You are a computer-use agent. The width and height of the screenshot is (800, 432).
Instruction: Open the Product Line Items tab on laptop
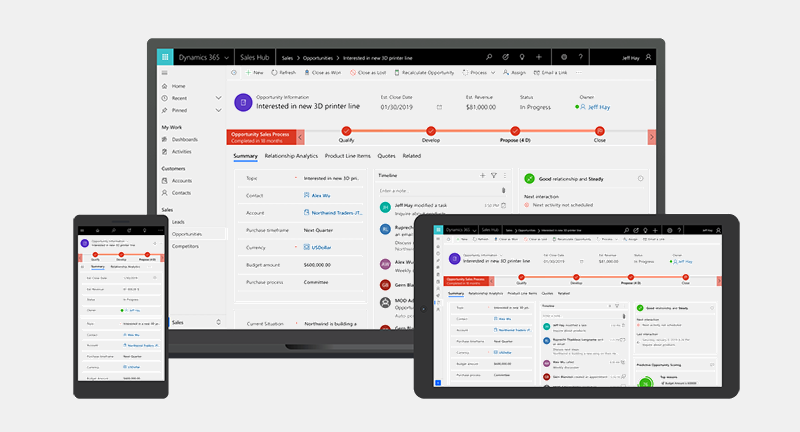(x=347, y=156)
